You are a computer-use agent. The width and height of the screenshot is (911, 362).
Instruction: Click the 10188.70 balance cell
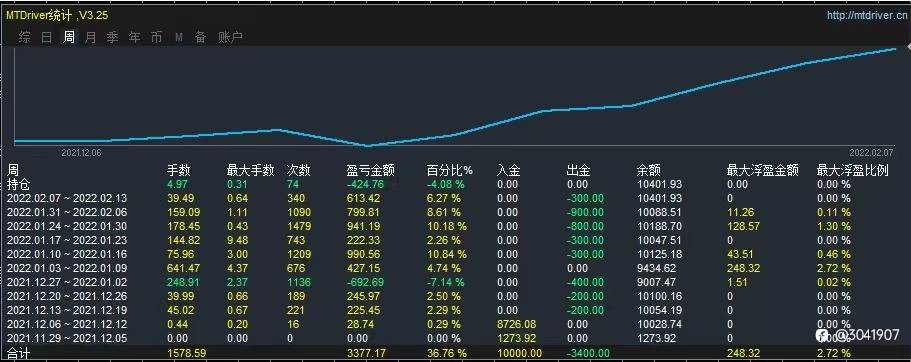coord(658,226)
